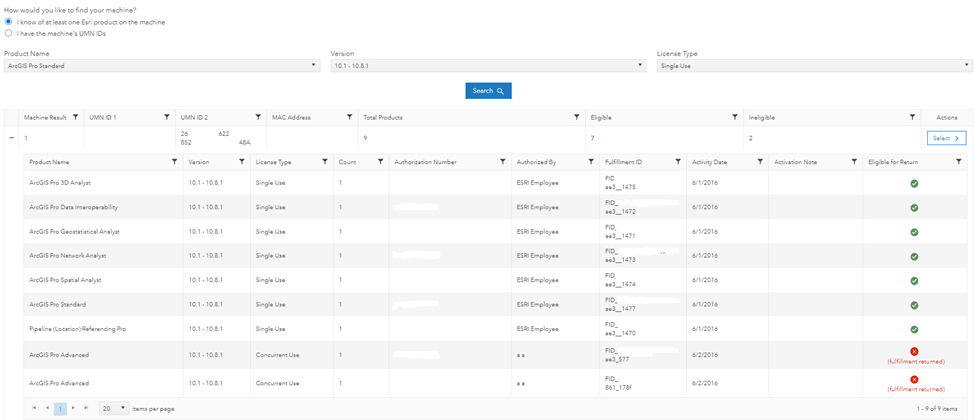Filter the Eligible column
The image size is (974, 420).
click(735, 117)
